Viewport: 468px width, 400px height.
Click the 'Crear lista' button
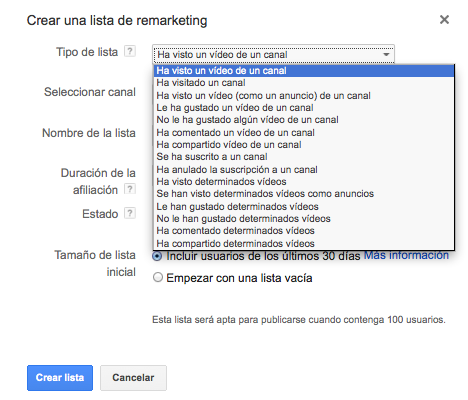pos(60,378)
